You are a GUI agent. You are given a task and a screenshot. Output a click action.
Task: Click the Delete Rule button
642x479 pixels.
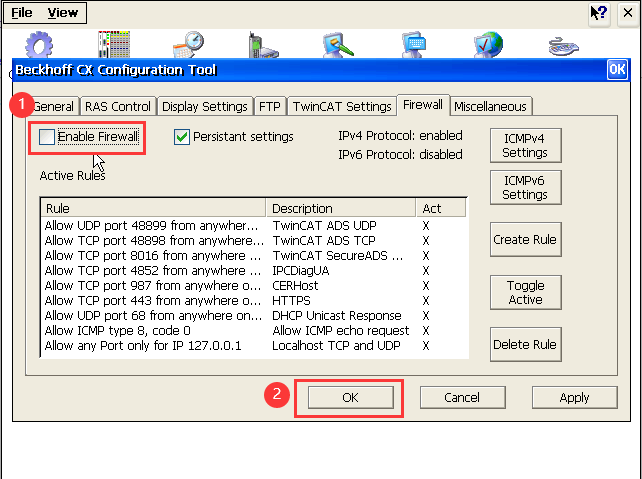pos(525,344)
